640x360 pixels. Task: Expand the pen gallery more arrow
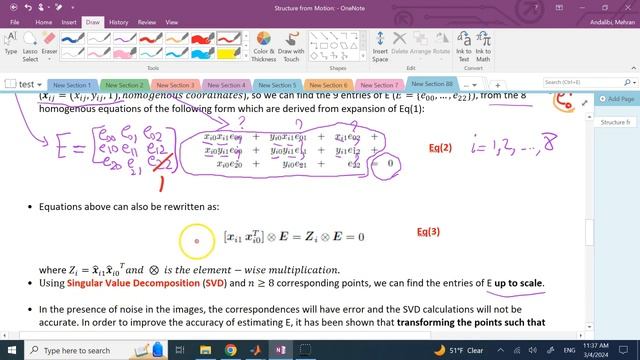pyautogui.click(x=246, y=56)
